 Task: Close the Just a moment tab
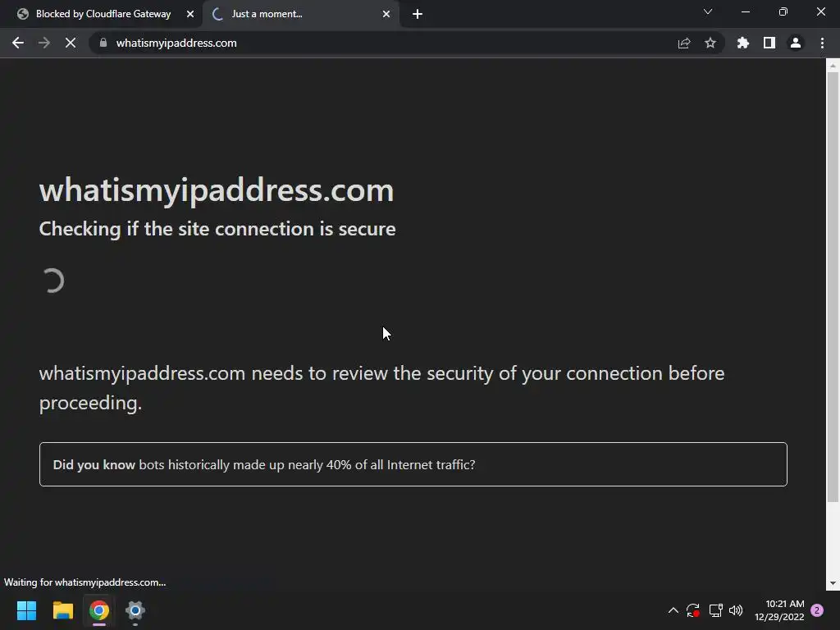point(386,14)
